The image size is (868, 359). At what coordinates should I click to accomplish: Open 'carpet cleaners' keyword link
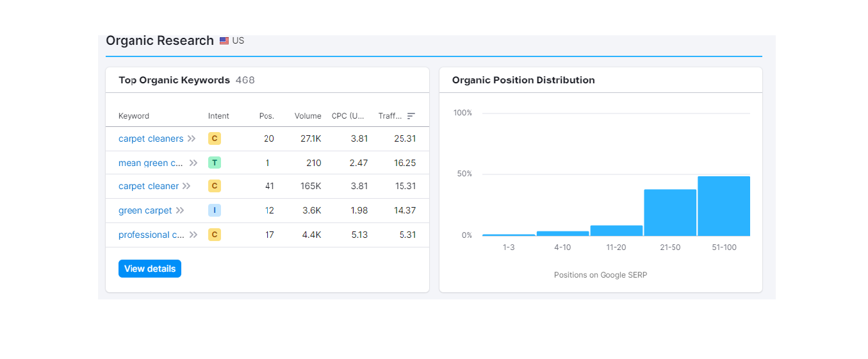click(151, 138)
